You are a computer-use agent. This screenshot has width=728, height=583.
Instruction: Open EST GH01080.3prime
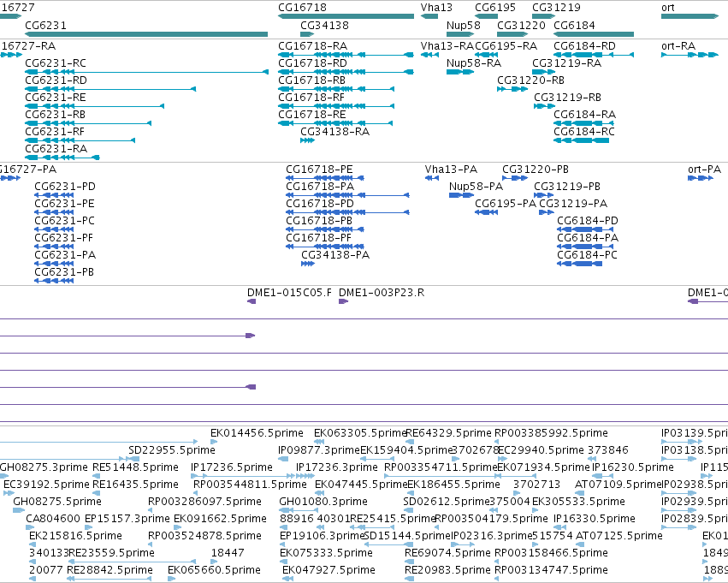pos(297,510)
